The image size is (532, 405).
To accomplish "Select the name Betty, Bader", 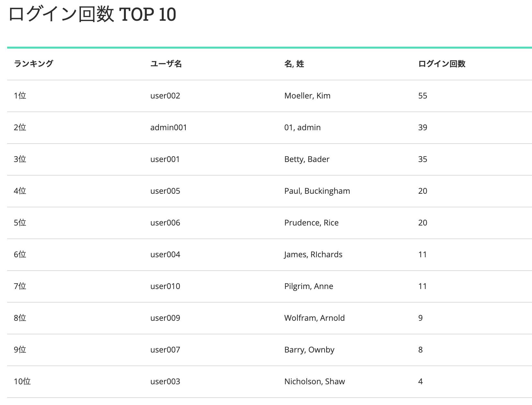I will 307,159.
